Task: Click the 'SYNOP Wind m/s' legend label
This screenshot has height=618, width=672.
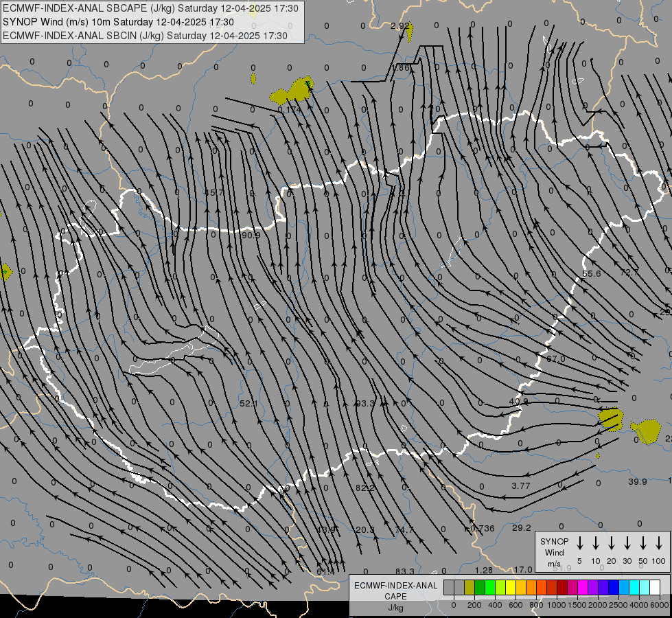Action: [x=554, y=552]
